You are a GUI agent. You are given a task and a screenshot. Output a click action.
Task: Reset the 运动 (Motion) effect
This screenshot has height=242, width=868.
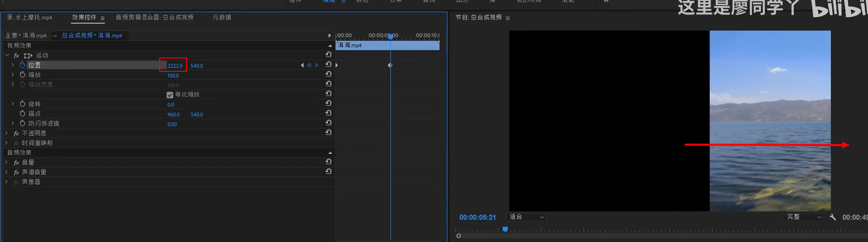tap(329, 55)
